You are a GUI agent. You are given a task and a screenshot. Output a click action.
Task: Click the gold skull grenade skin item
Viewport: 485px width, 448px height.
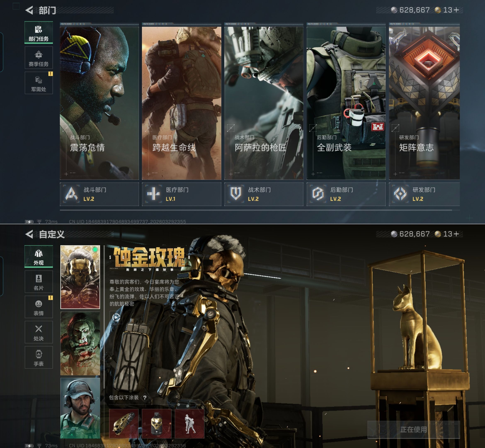coord(156,424)
